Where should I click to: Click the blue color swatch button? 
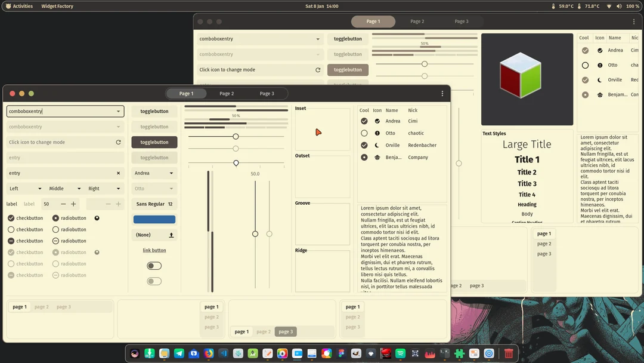[x=154, y=220]
